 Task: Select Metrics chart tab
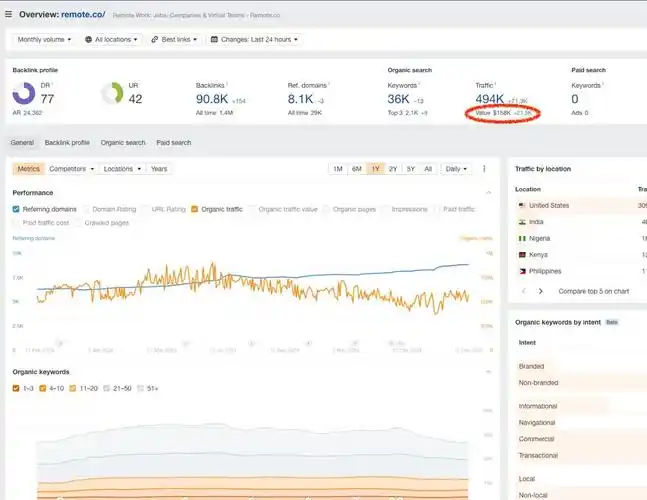pos(28,169)
